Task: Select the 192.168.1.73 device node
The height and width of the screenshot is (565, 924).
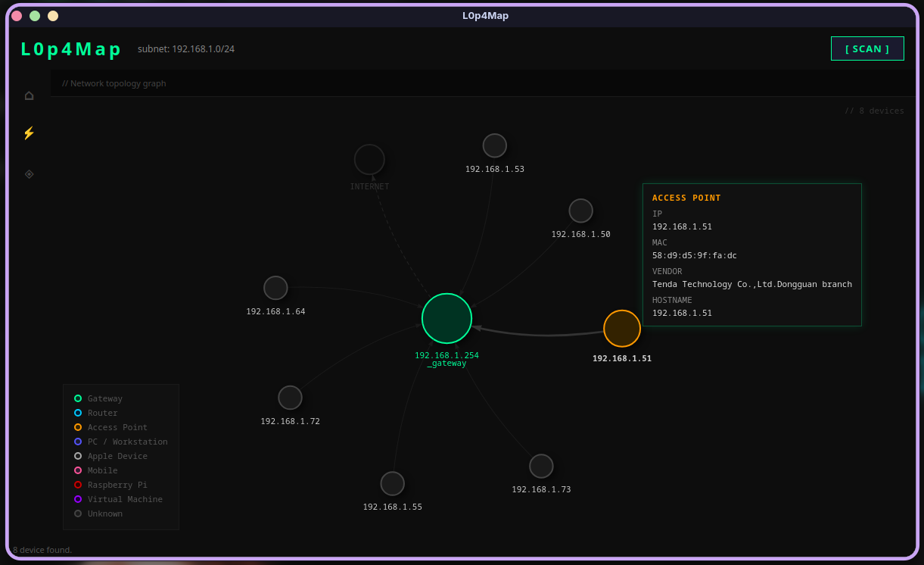Action: click(x=541, y=466)
